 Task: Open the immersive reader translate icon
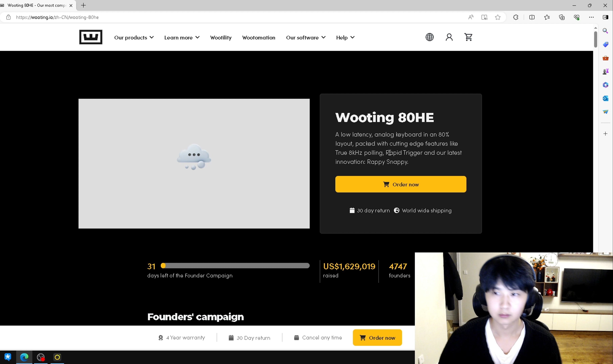(484, 17)
